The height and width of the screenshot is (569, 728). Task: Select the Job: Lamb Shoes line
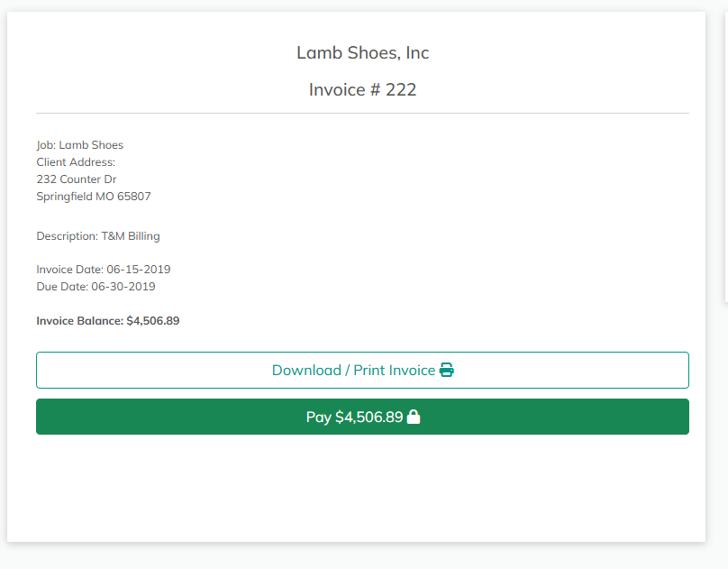79,145
